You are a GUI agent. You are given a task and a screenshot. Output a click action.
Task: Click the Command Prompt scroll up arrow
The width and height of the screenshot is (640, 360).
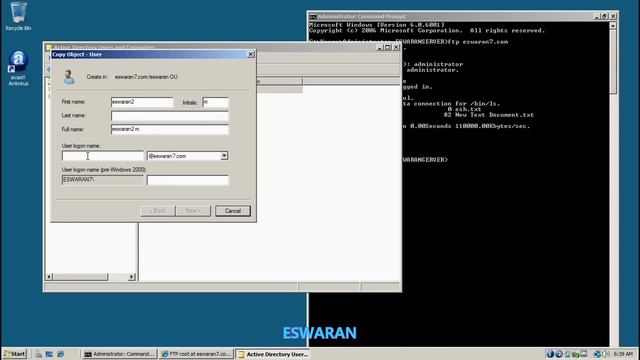coord(613,26)
